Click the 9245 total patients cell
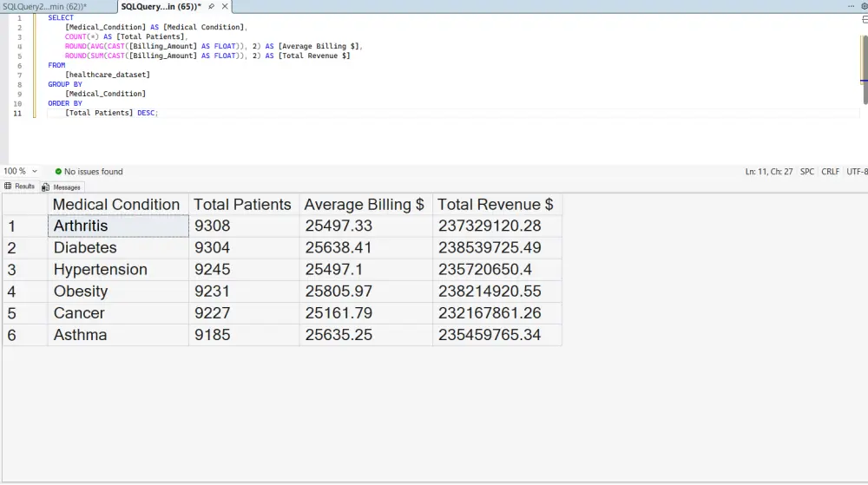868x485 pixels. tap(244, 269)
